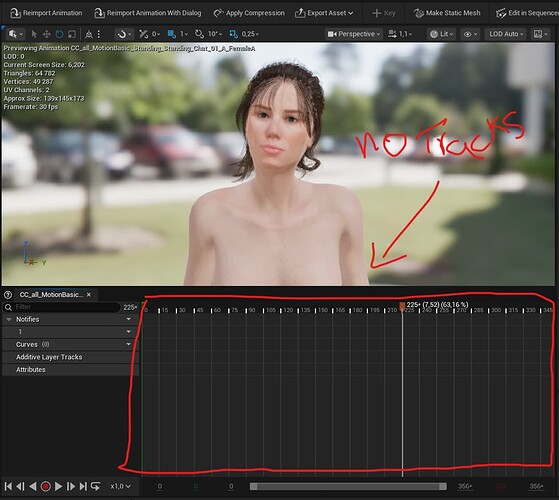Toggle playback loop mode
This screenshot has height=500, width=559.
[x=96, y=486]
